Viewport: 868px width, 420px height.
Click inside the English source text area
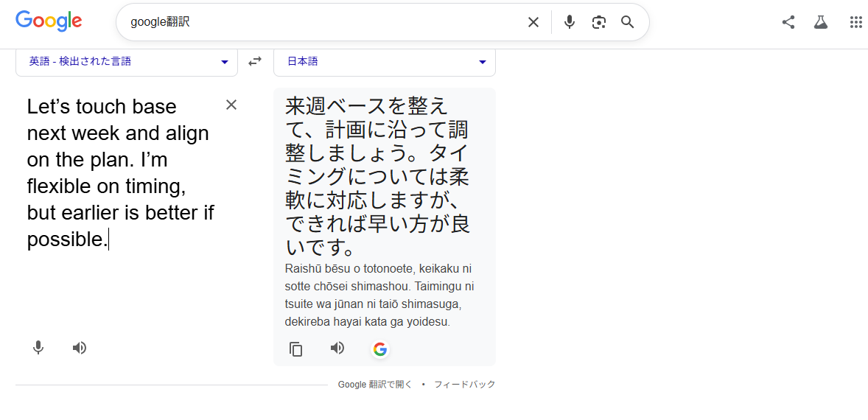coord(122,173)
